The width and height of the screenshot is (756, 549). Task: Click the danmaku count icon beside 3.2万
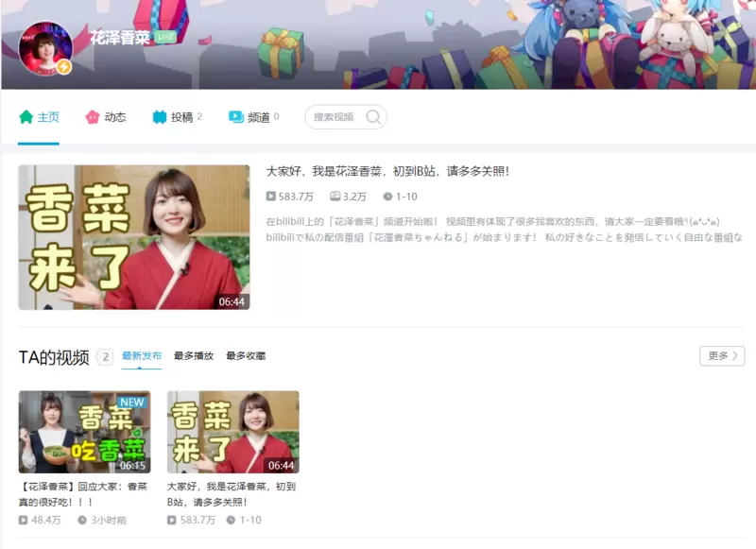pos(335,197)
